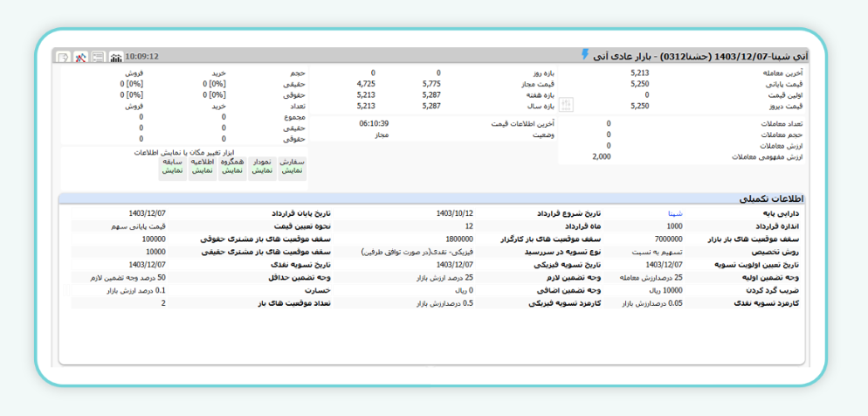Select the قیمت مجاز upper value 5,775
Viewport: 868px width, 416px height.
tap(431, 84)
